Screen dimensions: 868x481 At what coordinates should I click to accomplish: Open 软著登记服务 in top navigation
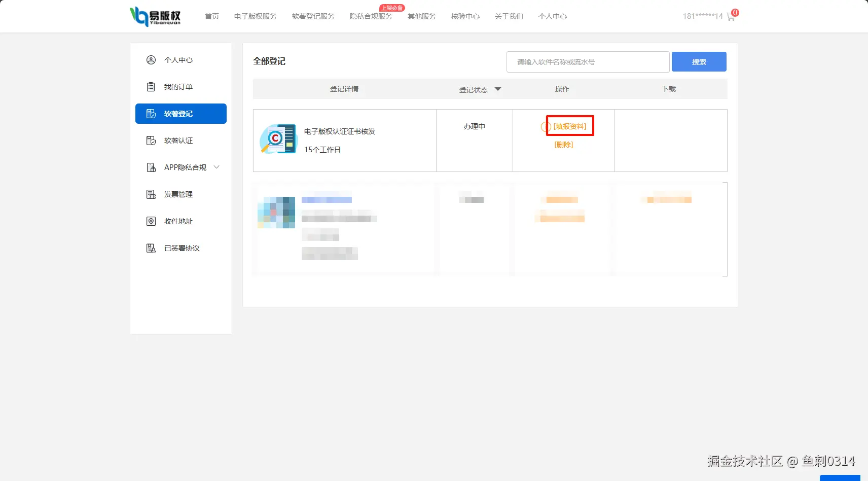pyautogui.click(x=313, y=16)
